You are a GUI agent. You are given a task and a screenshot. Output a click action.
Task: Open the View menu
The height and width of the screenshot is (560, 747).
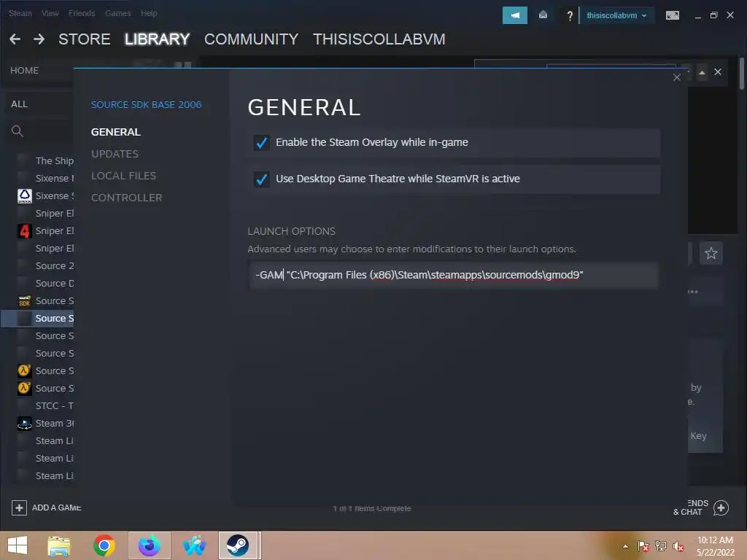[50, 13]
